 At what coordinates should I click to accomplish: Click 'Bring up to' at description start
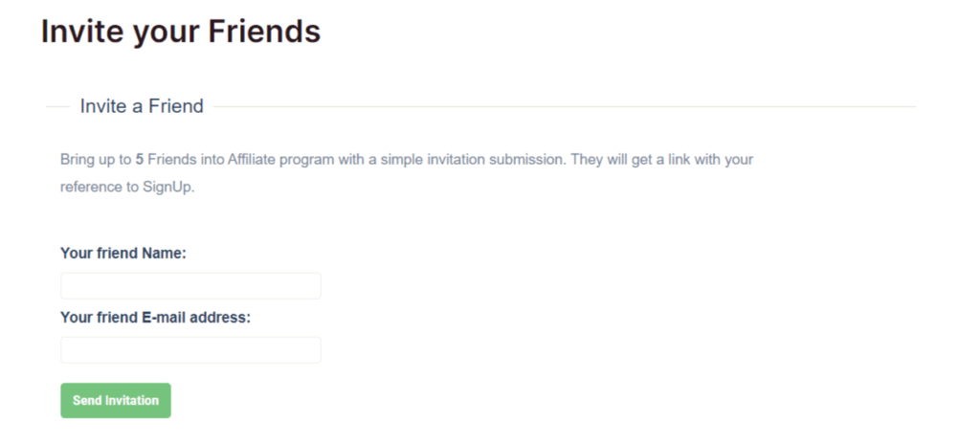click(x=96, y=159)
